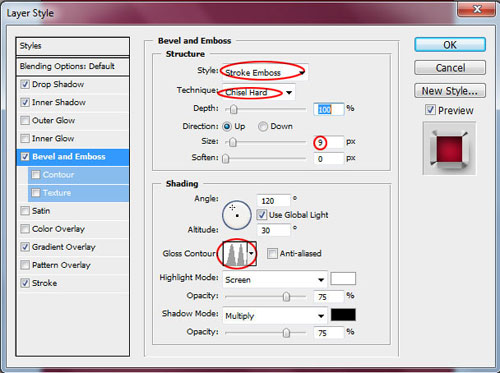Screen dimensions: 500x373
Task: Enable the Satin checkbox
Action: 25,211
